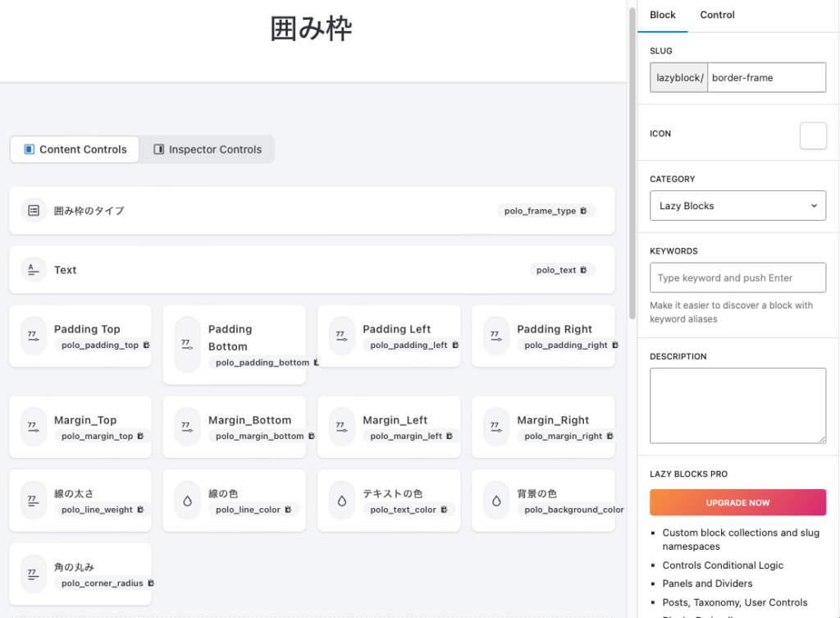Open the Block tab in sidebar
The image size is (840, 618).
point(663,15)
